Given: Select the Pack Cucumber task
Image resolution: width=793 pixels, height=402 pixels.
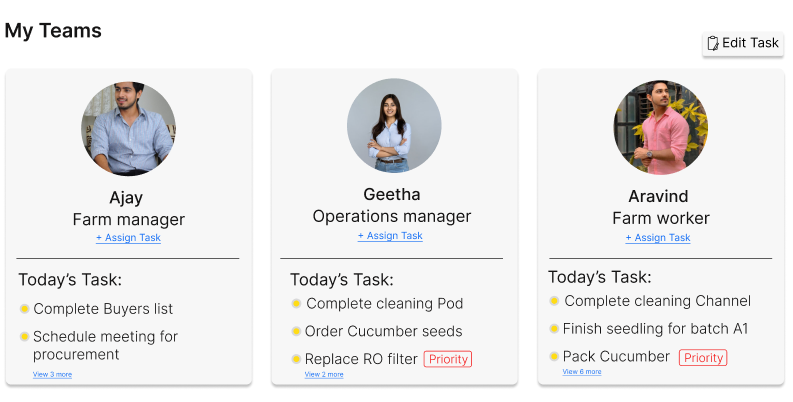Looking at the screenshot, I should [616, 357].
